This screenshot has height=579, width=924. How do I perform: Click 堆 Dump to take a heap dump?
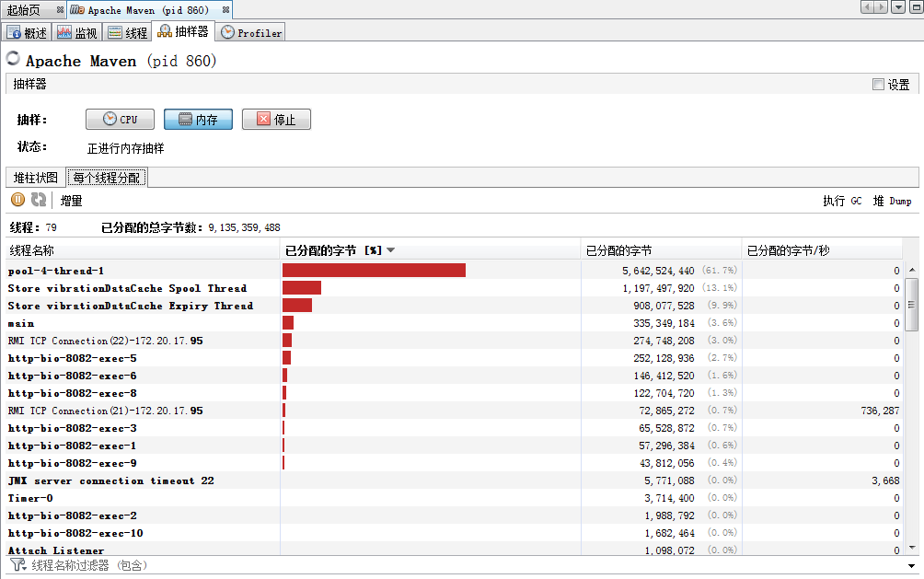tap(892, 201)
